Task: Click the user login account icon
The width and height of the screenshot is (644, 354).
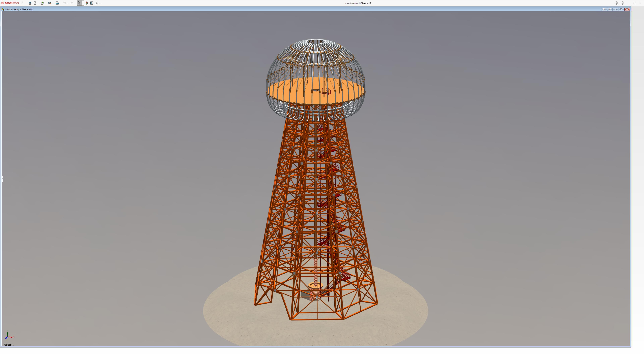Action: [616, 3]
